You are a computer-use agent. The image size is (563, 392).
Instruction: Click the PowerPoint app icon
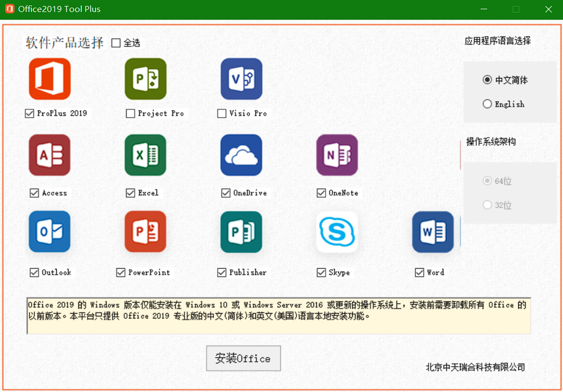point(146,232)
